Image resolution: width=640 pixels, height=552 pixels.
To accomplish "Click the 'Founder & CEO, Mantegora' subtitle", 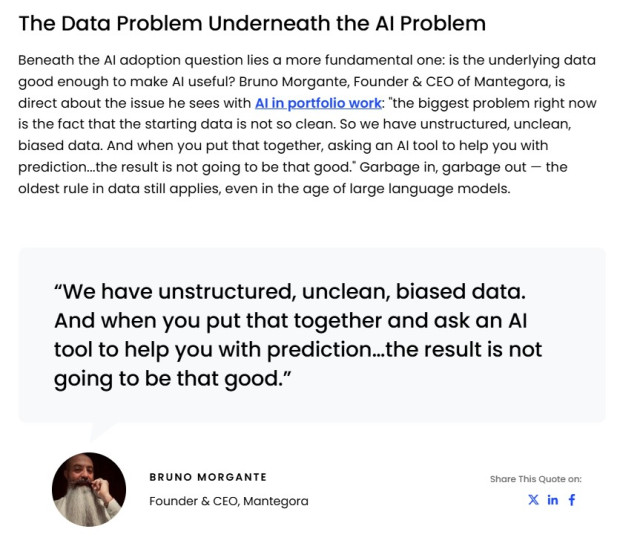I will [229, 501].
